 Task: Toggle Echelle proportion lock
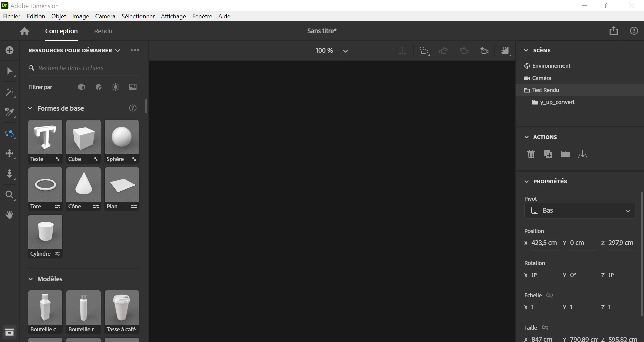550,295
